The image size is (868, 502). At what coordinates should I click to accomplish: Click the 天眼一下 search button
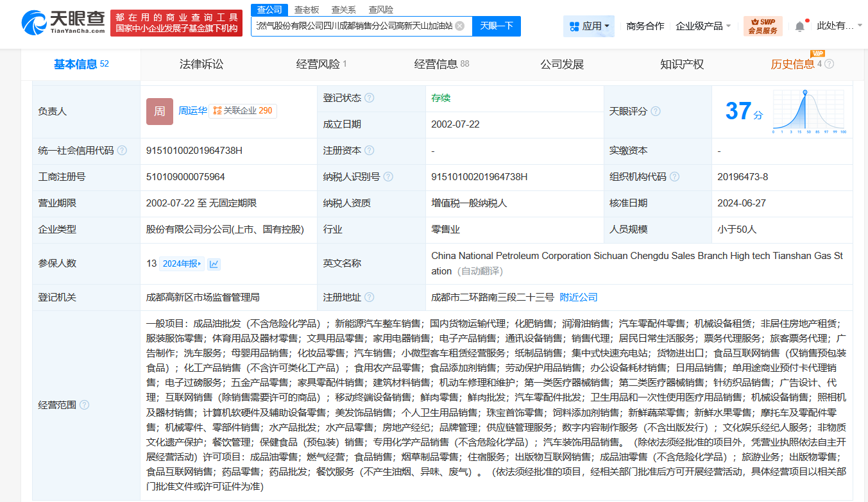496,26
